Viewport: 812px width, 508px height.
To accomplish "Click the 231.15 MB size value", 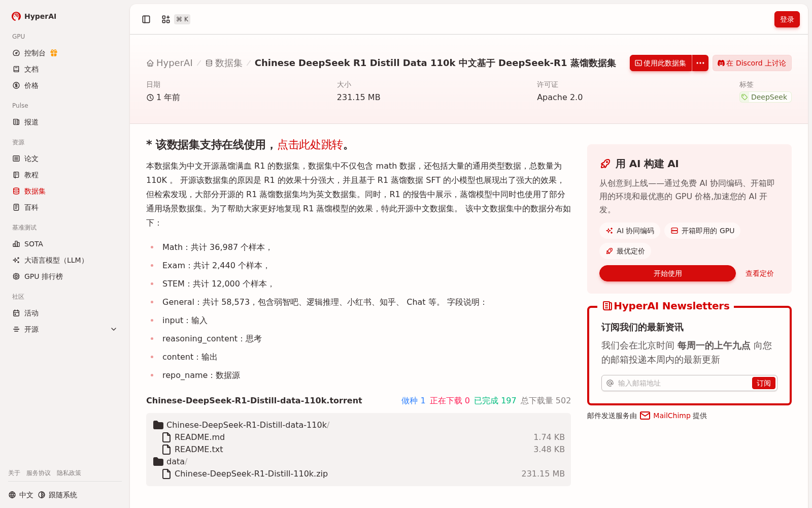I will coord(358,97).
